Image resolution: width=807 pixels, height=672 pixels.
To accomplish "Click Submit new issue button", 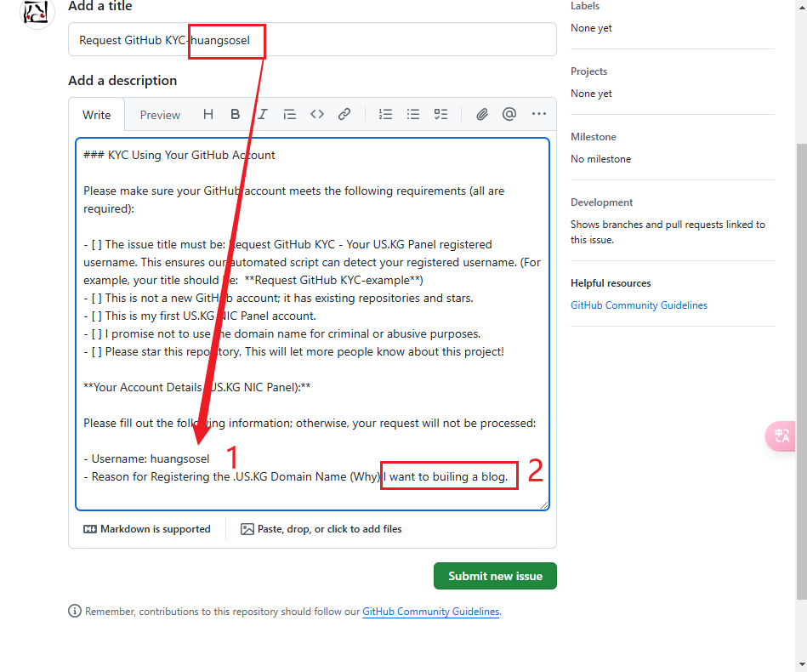I will (495, 576).
